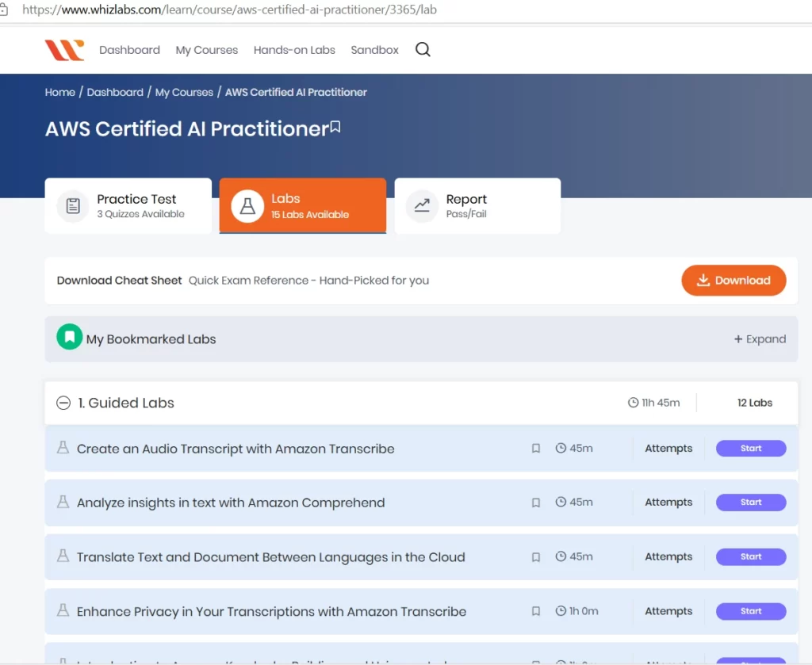Click AWS Certified AI Practitioner breadcrumb text

[x=296, y=92]
